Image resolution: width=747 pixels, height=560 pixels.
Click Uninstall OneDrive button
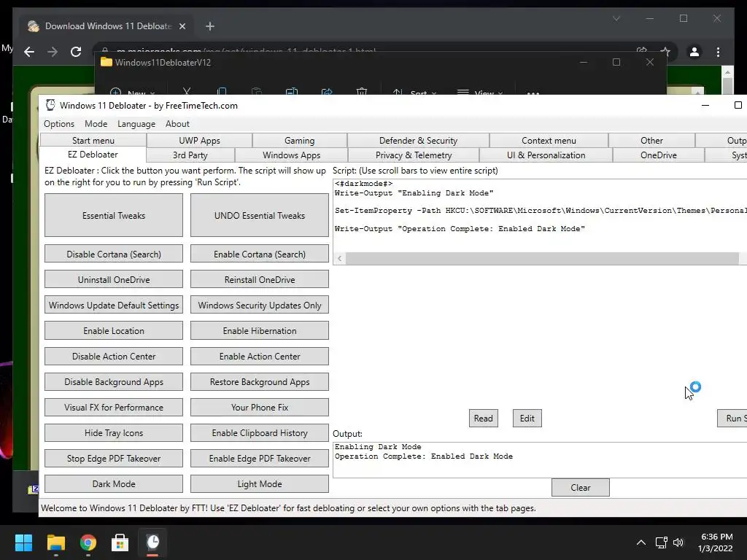click(x=113, y=279)
